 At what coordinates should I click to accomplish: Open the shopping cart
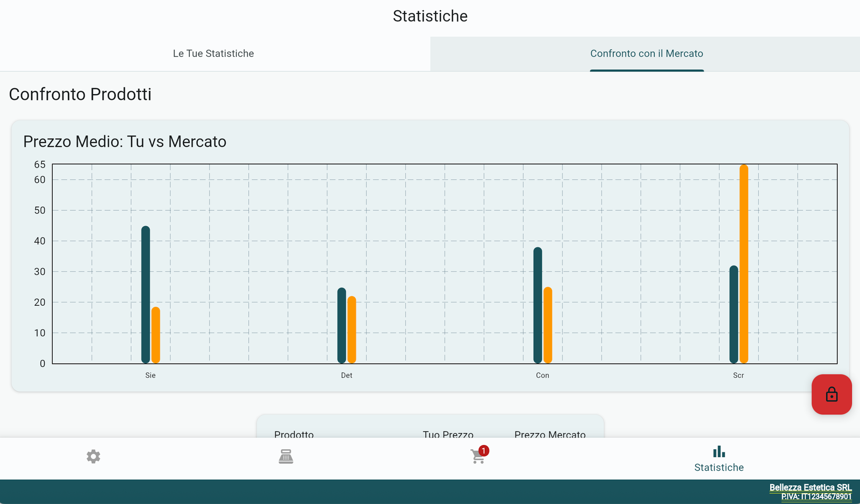[x=478, y=457]
